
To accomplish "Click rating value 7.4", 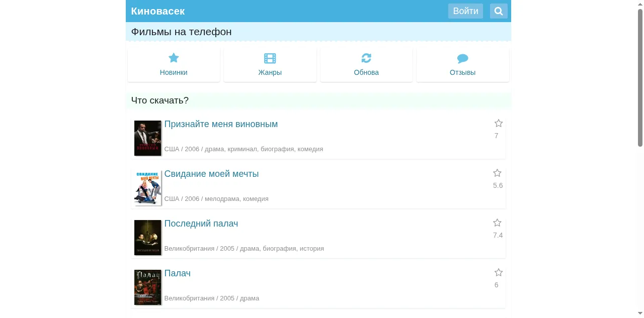I will 498,235.
